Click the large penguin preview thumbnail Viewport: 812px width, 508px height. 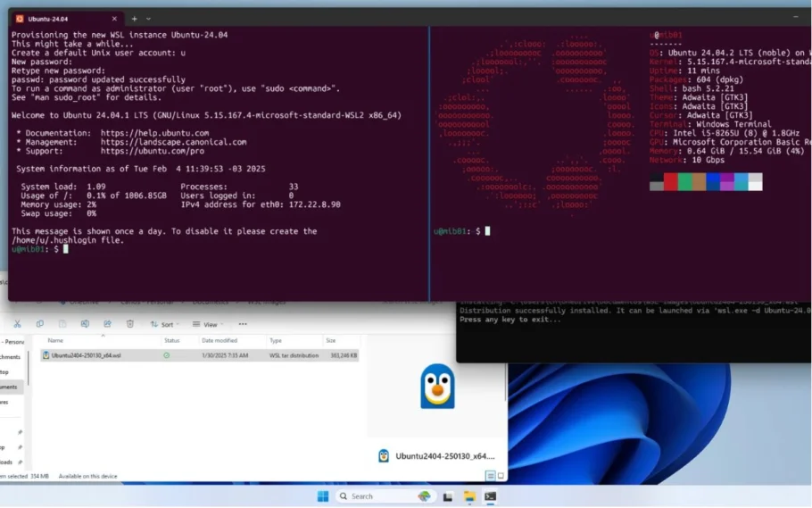click(437, 387)
